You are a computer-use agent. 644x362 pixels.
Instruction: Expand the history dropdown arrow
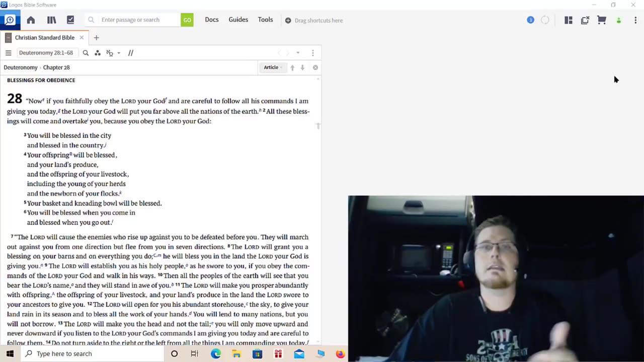(x=298, y=53)
